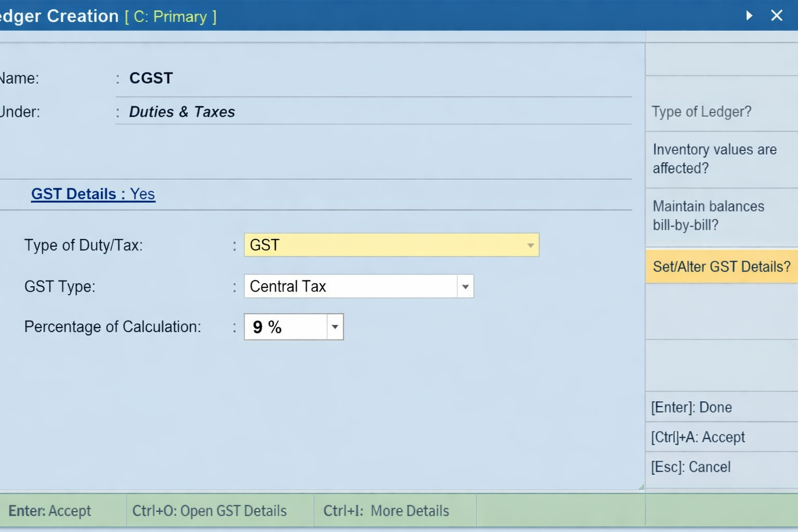Expand the GST Type dropdown arrow
The width and height of the screenshot is (798, 532).
tap(465, 286)
